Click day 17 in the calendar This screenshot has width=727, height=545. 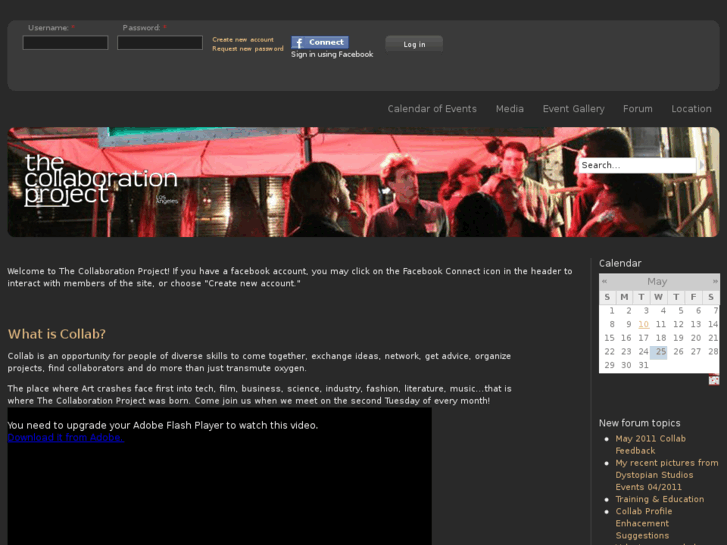pyautogui.click(x=643, y=338)
